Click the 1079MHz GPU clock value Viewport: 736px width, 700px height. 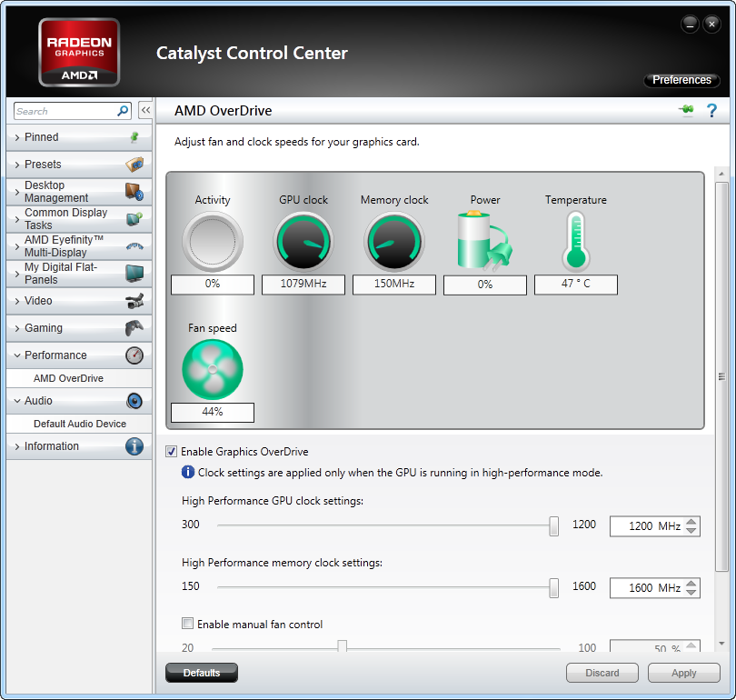pyautogui.click(x=303, y=284)
